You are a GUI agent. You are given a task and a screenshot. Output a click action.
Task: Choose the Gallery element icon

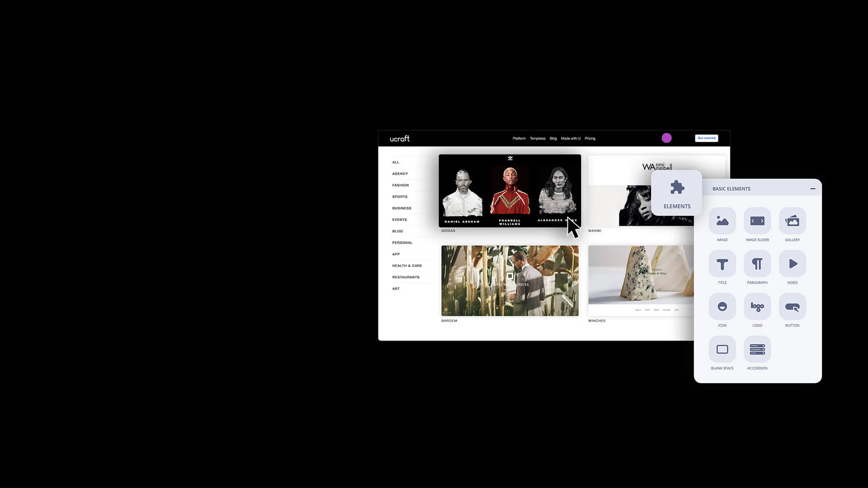point(792,221)
